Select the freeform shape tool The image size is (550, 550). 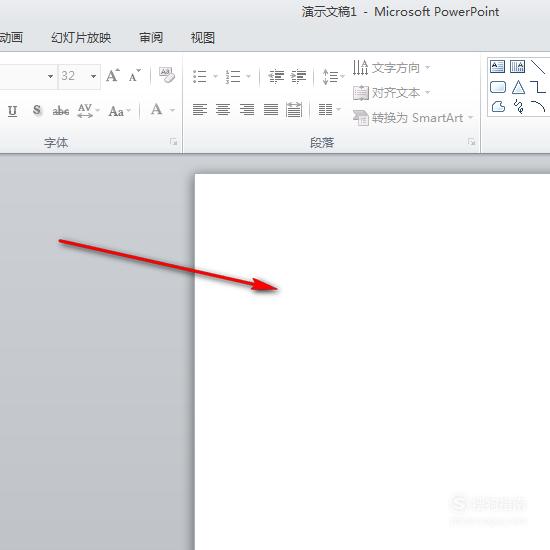pos(498,107)
